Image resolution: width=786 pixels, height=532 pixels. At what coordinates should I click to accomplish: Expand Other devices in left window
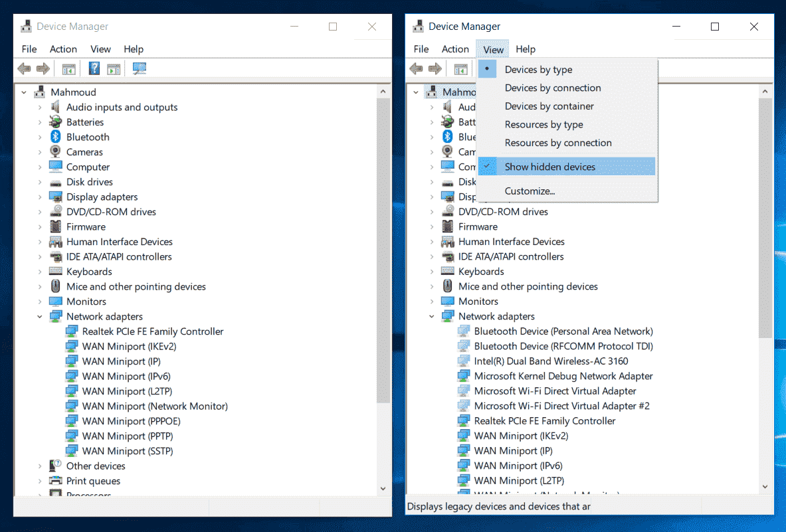pyautogui.click(x=40, y=466)
